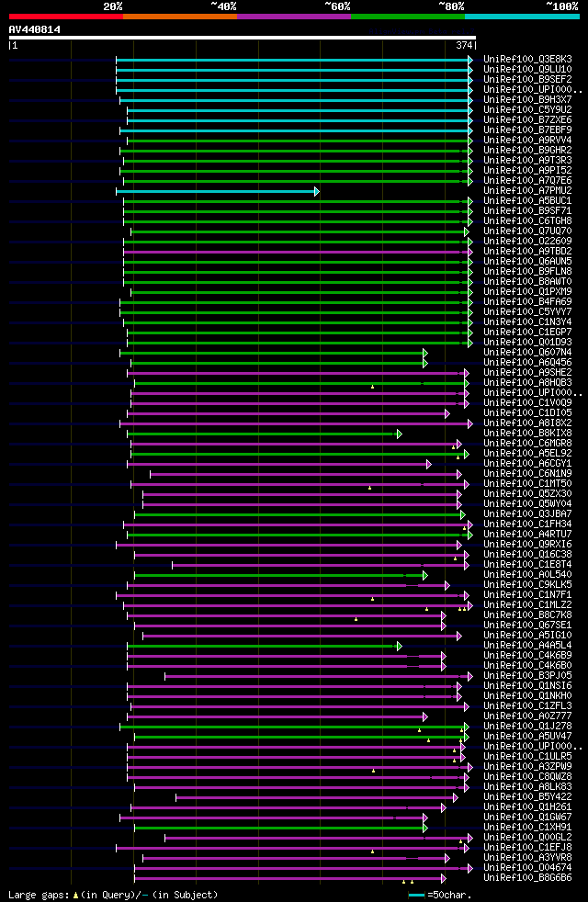Click the green alignment bar for UniRef100_A4A5L4
588x902 pixels.
(264, 646)
